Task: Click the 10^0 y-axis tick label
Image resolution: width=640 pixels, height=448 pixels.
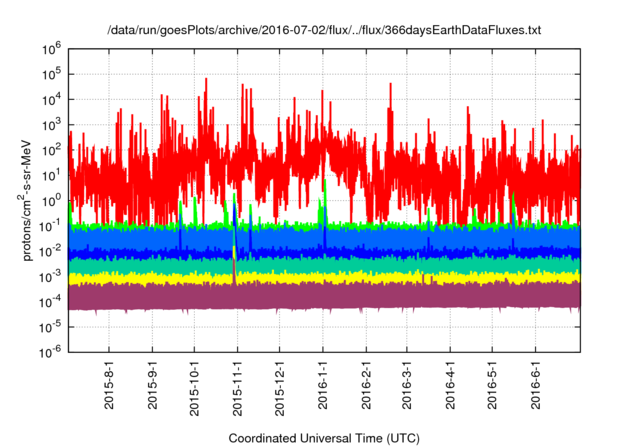Action: click(x=51, y=201)
